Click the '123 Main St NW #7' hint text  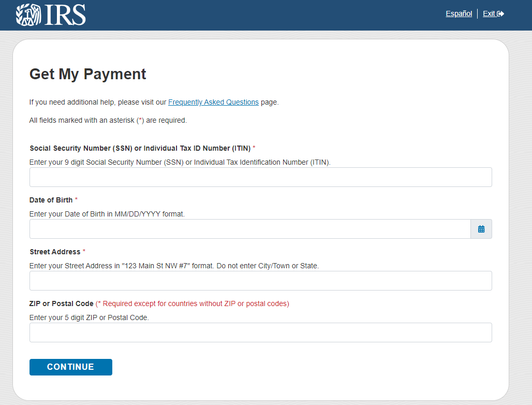pos(174,266)
